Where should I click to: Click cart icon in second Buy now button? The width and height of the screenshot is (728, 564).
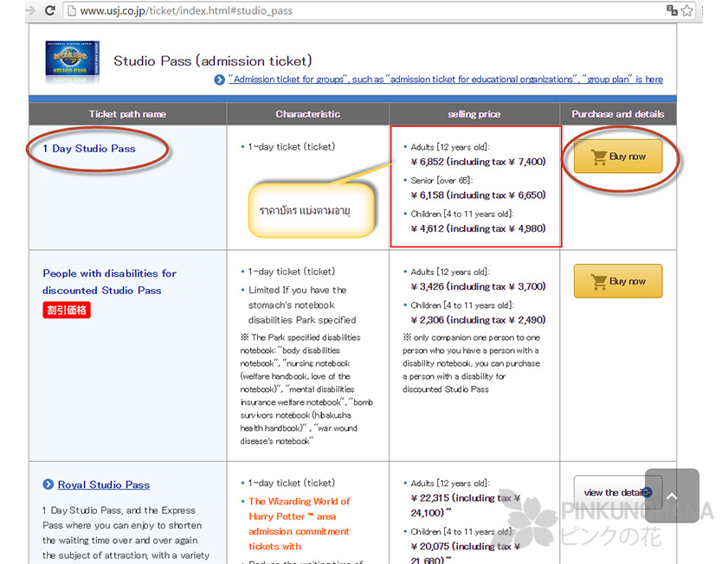pos(599,281)
